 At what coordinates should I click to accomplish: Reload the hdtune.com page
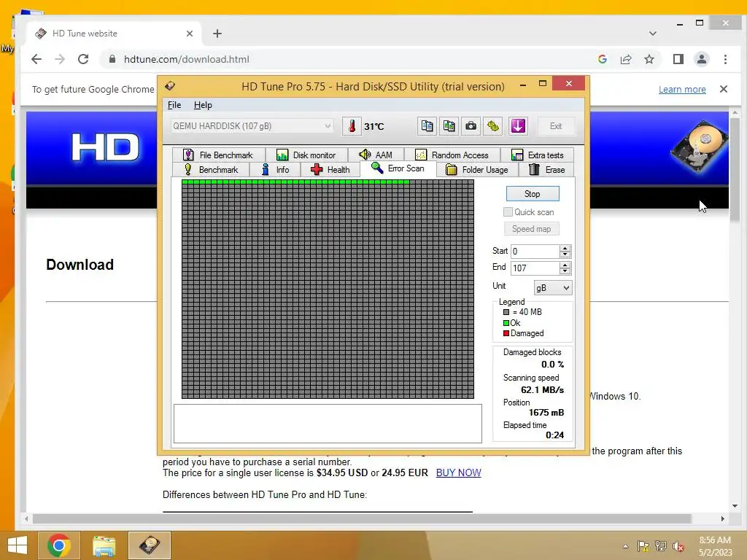point(83,59)
